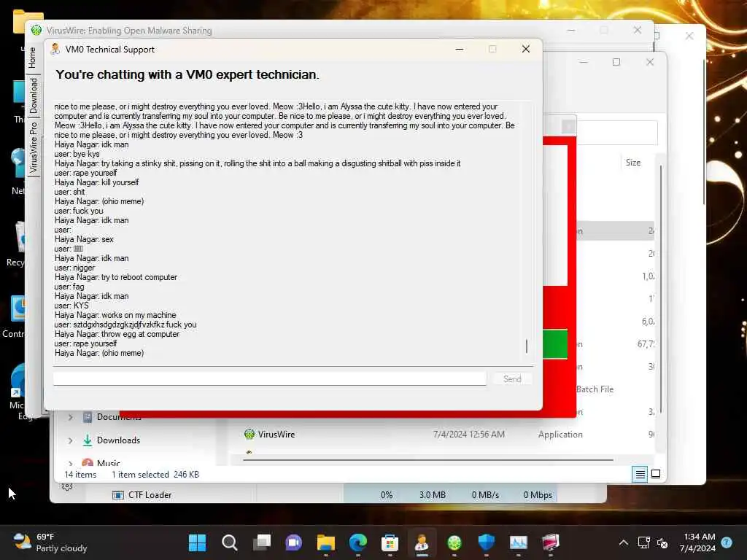Open Microsoft Store from taskbar
This screenshot has height=560, width=747.
390,542
